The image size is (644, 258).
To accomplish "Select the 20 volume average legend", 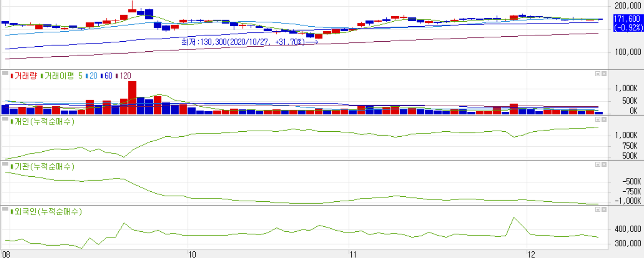I will click(x=93, y=76).
